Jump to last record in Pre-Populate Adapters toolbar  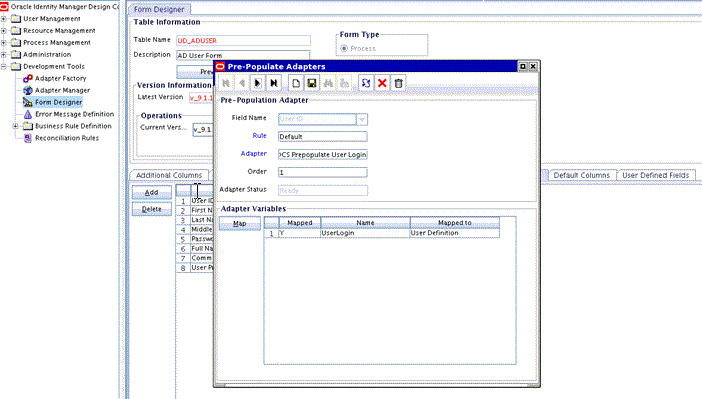click(x=274, y=83)
